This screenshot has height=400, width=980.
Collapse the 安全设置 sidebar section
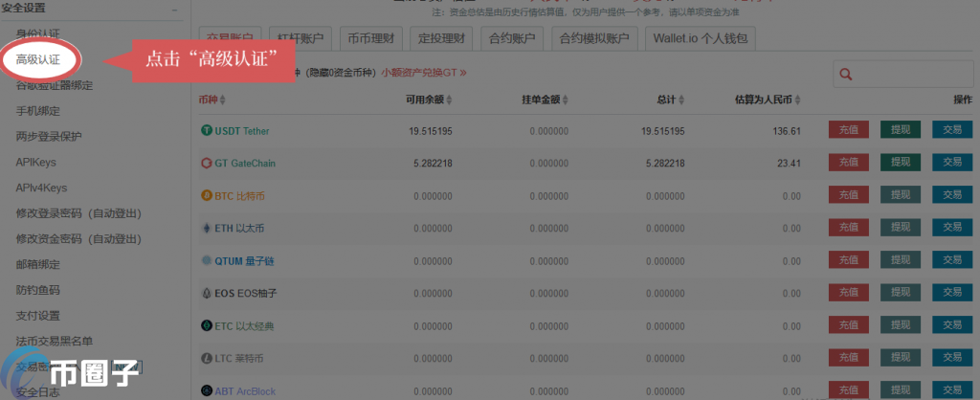click(174, 10)
